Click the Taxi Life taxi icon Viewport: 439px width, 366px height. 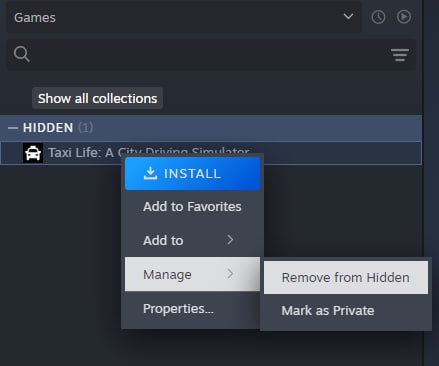[x=33, y=153]
